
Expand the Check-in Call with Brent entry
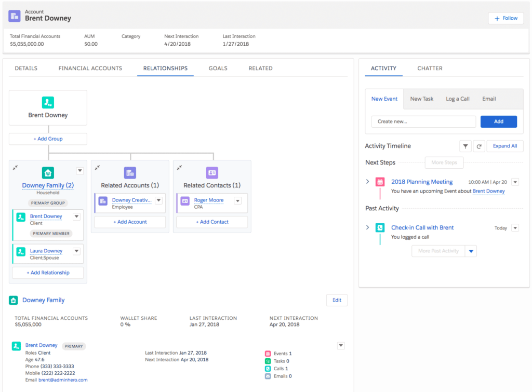[368, 227]
